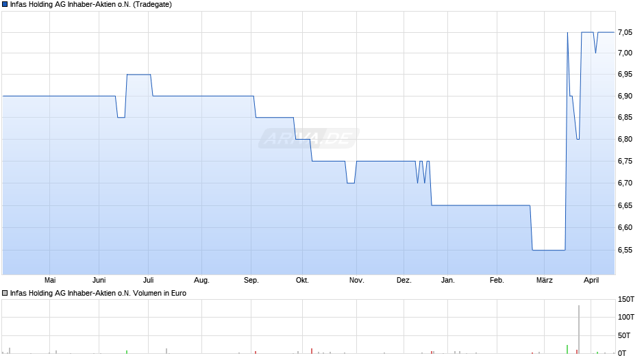The image size is (644, 360).
Task: Click the 6,95 price plateau before Juli
Action: 138,74
